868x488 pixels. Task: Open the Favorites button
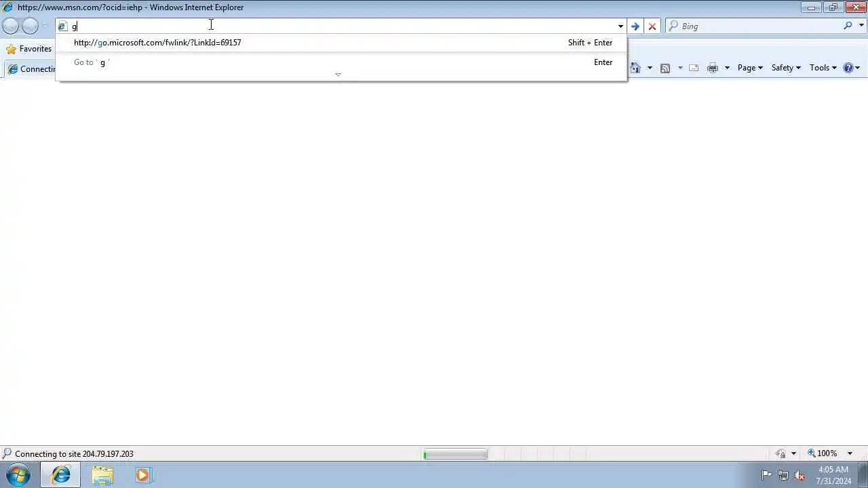(28, 49)
